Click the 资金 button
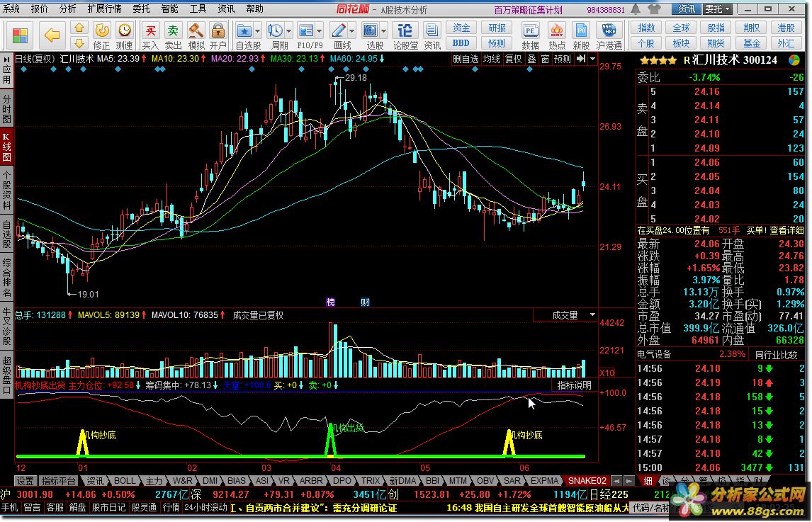812x522 pixels. pos(461,28)
